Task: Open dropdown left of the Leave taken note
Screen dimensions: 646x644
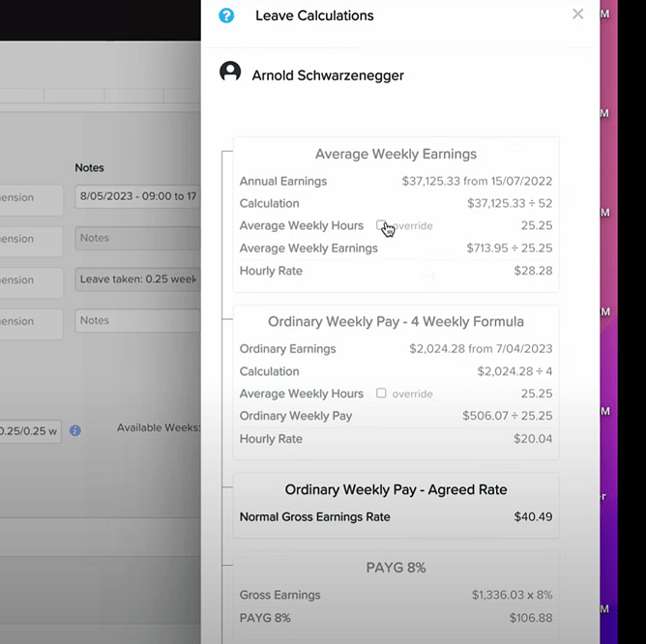Action: tap(31, 280)
